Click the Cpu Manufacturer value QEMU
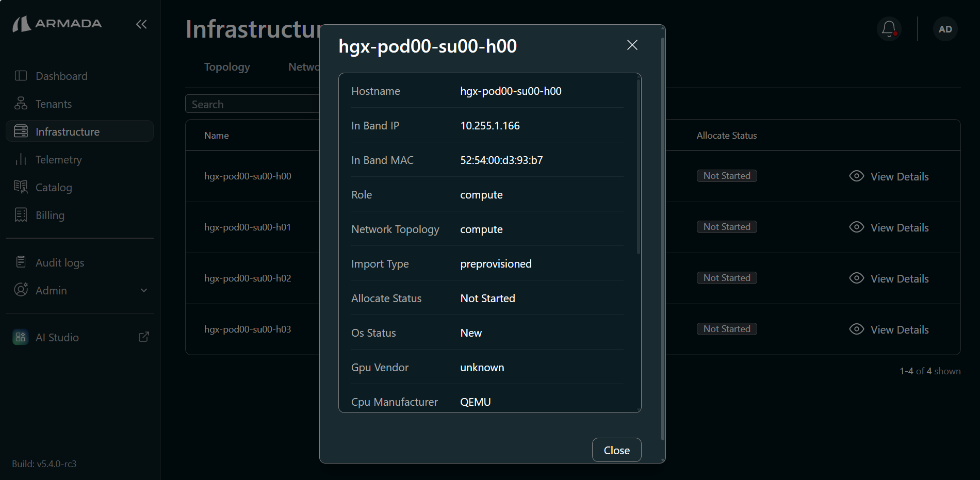 [x=475, y=402]
